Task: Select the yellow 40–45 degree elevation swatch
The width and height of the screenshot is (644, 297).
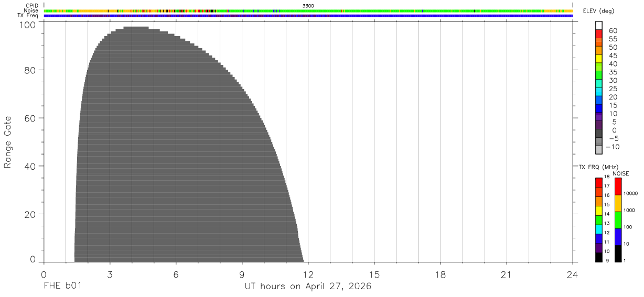Action: coord(599,59)
